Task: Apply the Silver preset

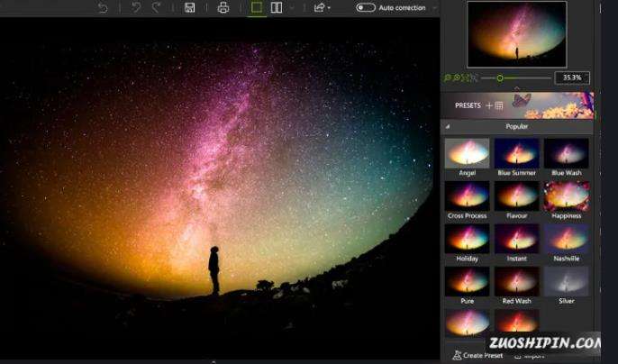Action: [567, 286]
